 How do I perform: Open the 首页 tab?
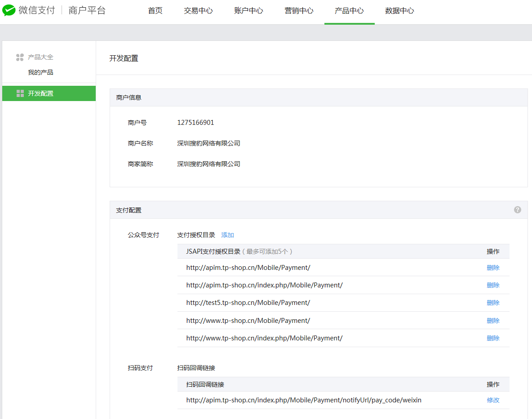pos(155,11)
